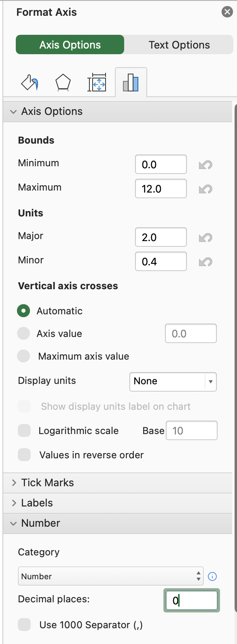Enable Use 1000 Separator checkbox
237x644 pixels.
click(24, 625)
